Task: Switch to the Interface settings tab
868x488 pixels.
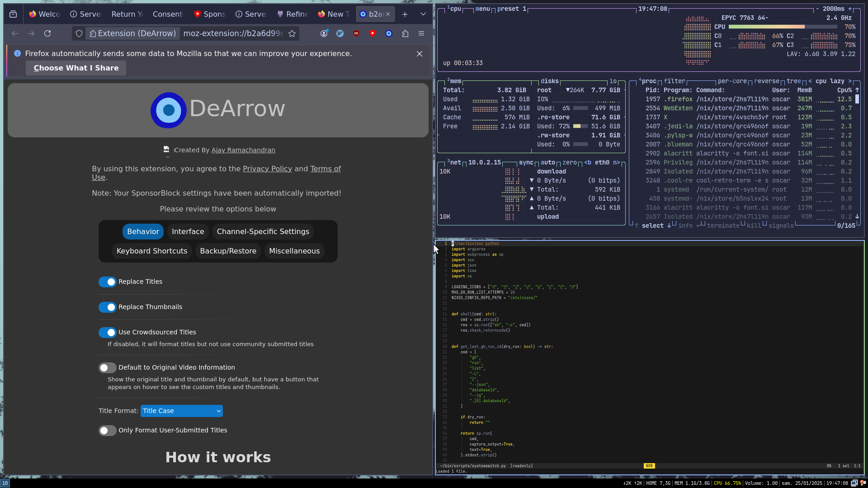Action: (188, 232)
